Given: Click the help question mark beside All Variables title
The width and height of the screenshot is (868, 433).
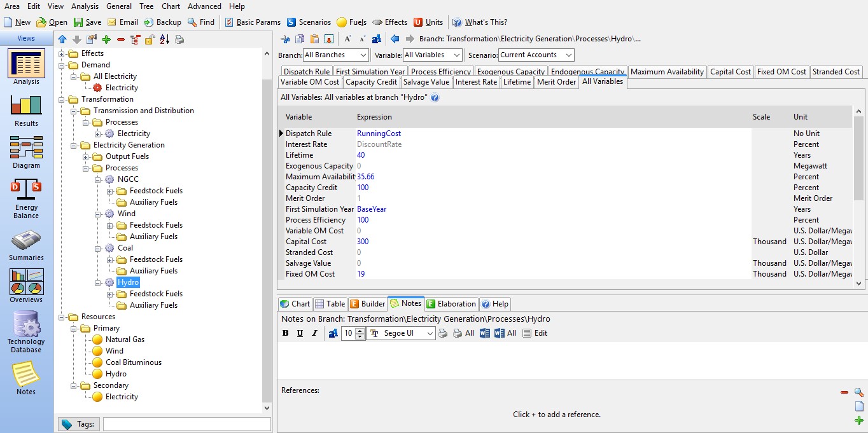Looking at the screenshot, I should (x=435, y=98).
